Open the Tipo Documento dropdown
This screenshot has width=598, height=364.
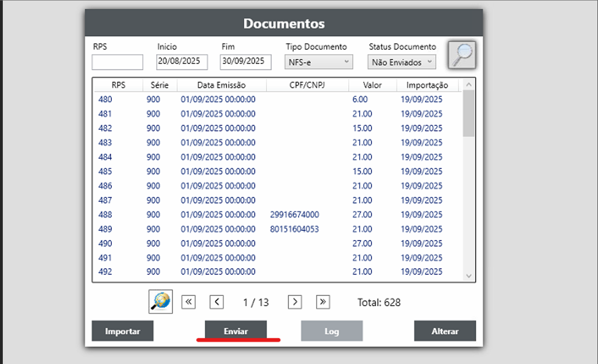point(318,62)
